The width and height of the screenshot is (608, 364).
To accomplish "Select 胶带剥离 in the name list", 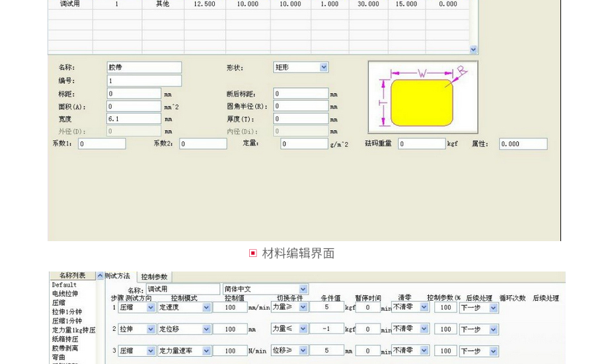I will [x=65, y=348].
